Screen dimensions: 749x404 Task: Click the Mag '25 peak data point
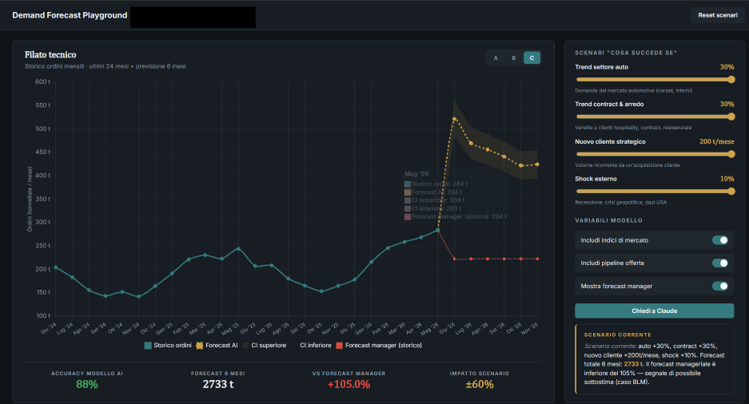[238, 248]
